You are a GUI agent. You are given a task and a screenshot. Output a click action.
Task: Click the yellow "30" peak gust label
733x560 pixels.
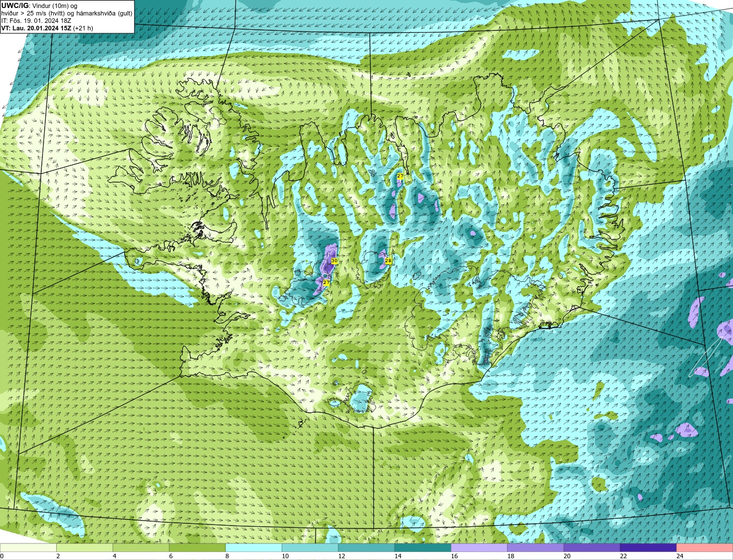[x=334, y=261]
